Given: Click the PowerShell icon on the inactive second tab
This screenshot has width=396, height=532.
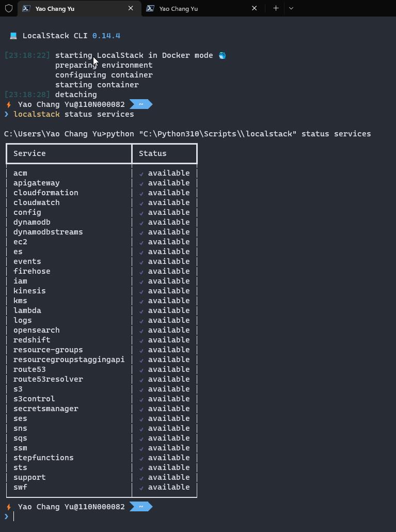Looking at the screenshot, I should point(150,8).
